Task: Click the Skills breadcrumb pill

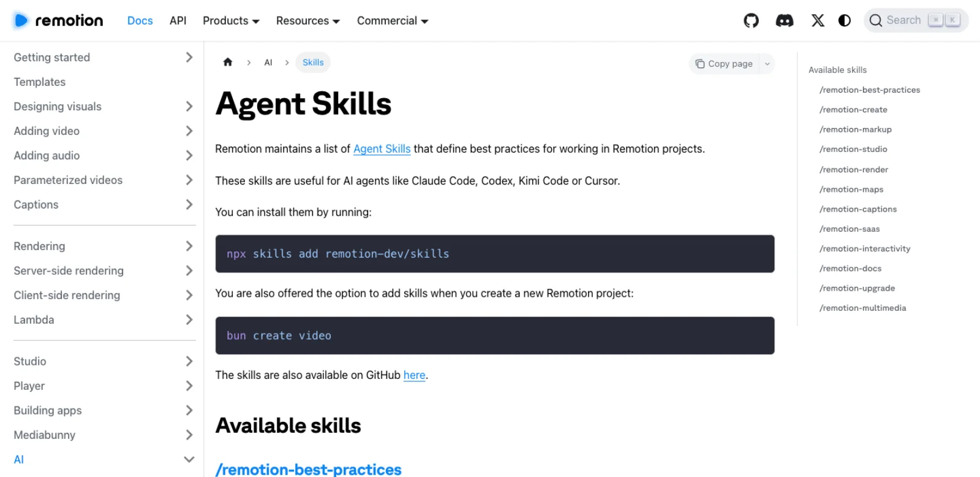Action: pos(313,63)
